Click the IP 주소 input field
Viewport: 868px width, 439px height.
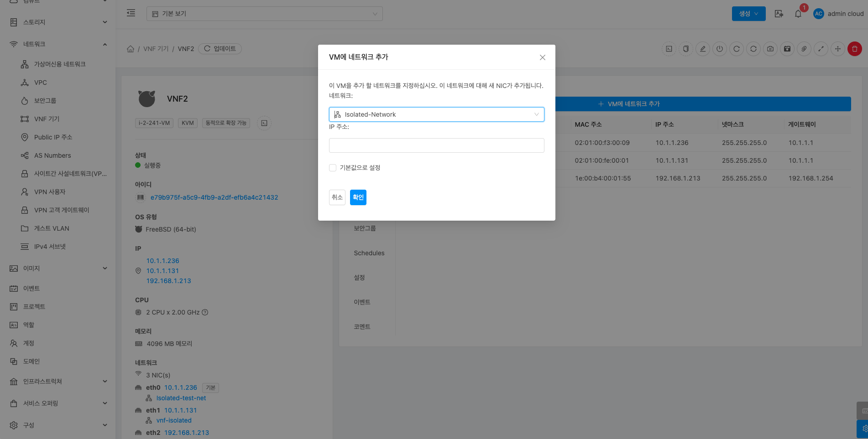[436, 145]
